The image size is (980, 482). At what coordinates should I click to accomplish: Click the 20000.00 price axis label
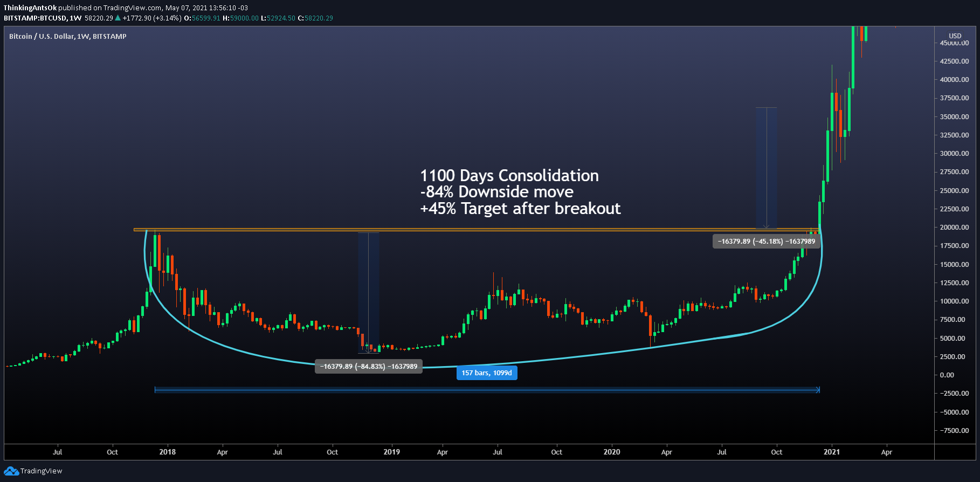tap(954, 228)
